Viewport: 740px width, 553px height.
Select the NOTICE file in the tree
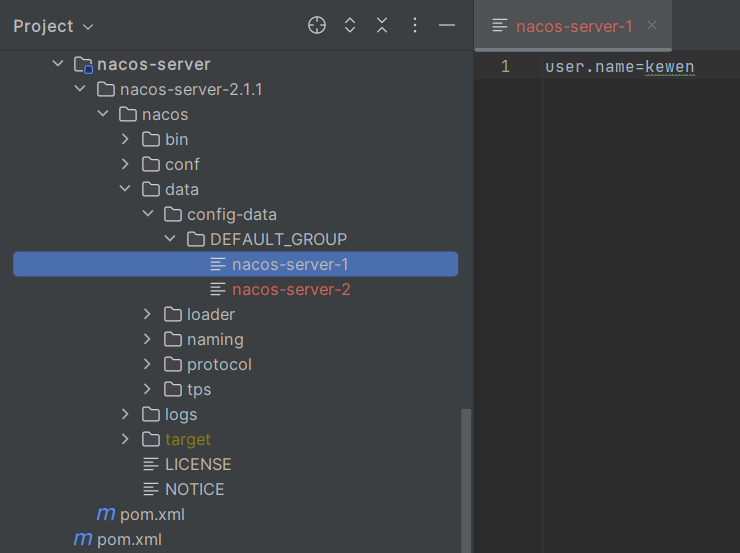[x=194, y=489]
